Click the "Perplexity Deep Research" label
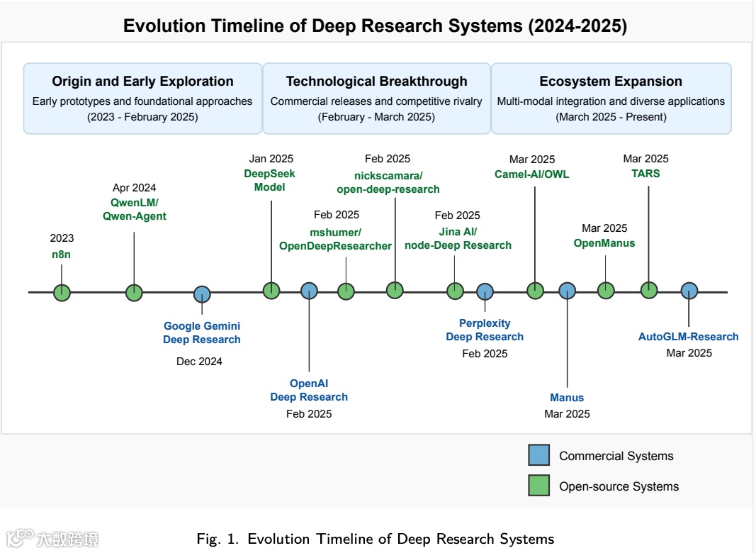 pos(485,330)
